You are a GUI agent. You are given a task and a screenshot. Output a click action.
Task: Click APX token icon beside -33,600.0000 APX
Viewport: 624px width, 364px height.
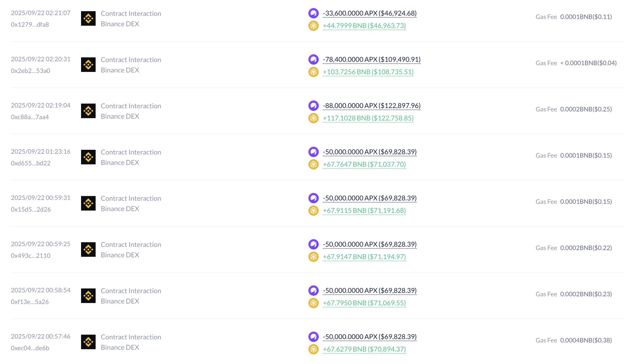(313, 13)
